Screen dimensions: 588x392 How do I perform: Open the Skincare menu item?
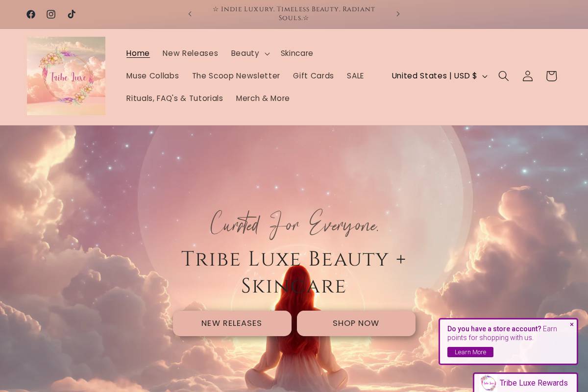tap(297, 53)
